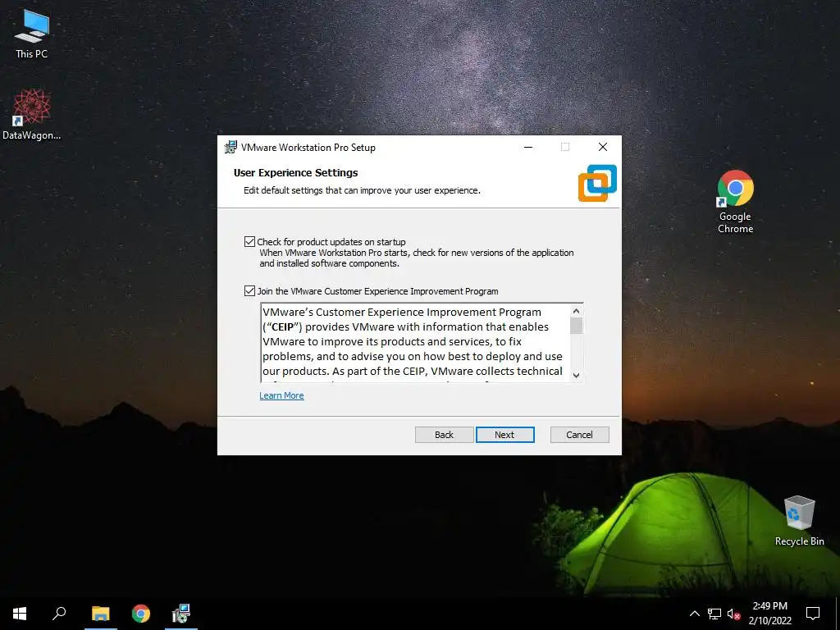The width and height of the screenshot is (840, 630).
Task: Open the Windows Start menu
Action: 20,614
